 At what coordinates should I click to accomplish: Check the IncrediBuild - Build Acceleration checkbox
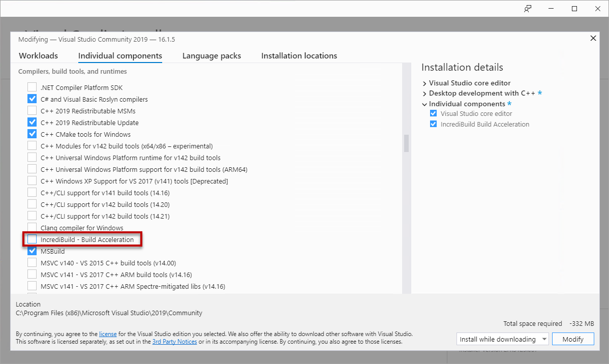32,239
